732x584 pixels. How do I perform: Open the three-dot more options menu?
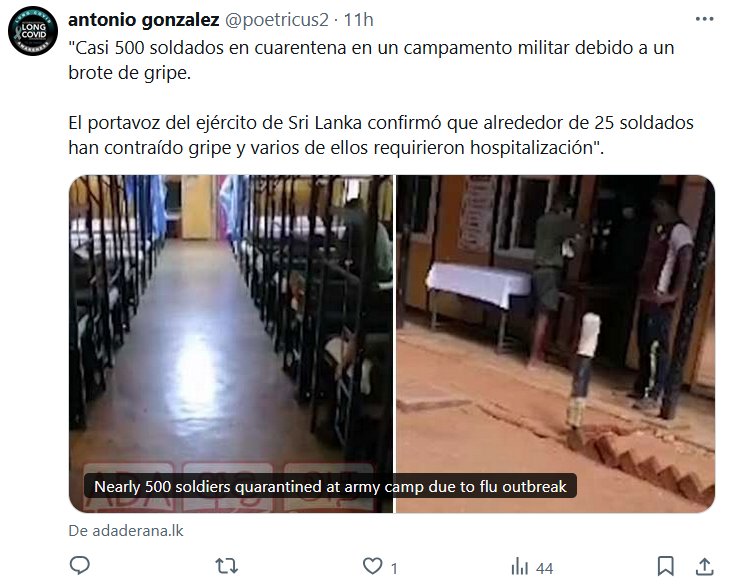click(704, 19)
